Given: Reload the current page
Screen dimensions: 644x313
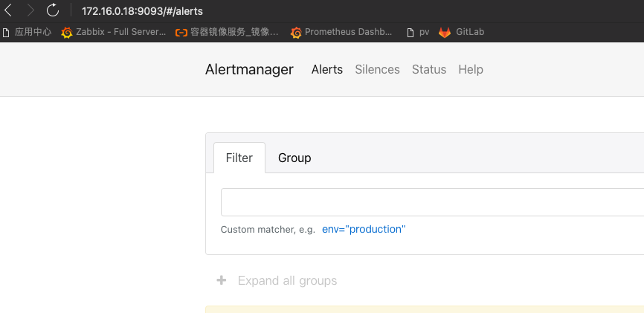Looking at the screenshot, I should (x=53, y=11).
